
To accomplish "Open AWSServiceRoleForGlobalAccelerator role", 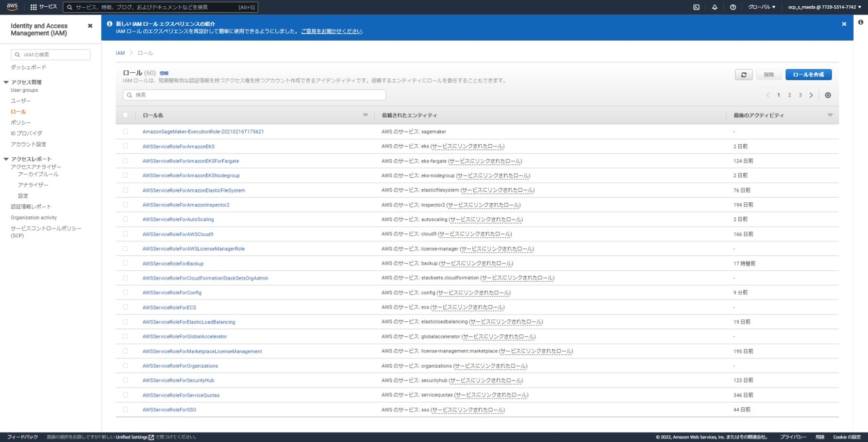I will (x=184, y=337).
